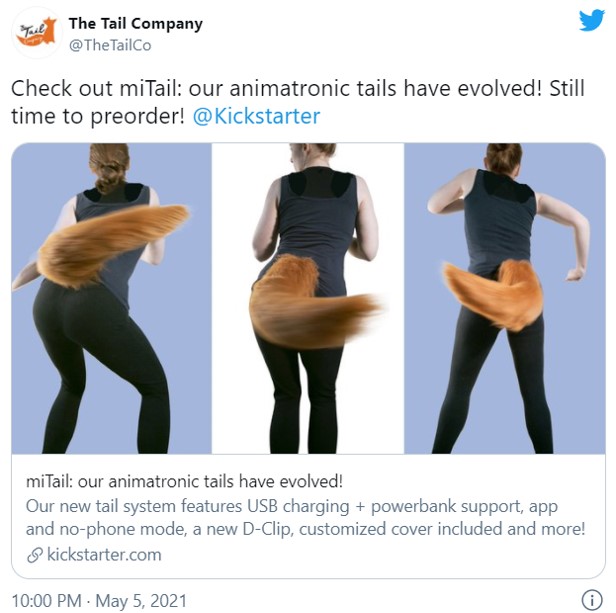
Task: Click the card title 'miTail: our animatronic tails have evolved!'
Action: [184, 481]
